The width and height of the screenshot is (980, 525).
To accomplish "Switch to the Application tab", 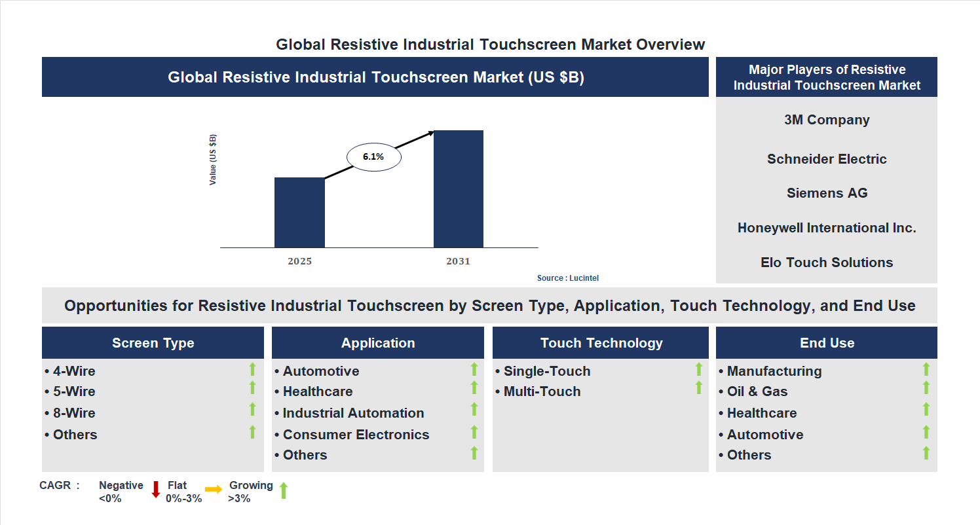I will pyautogui.click(x=378, y=342).
